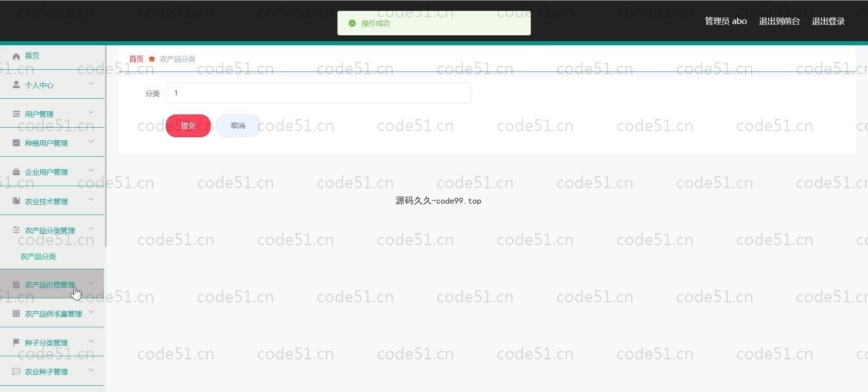Open the 个人中心 menu
Image resolution: width=868 pixels, height=392 pixels.
(x=52, y=85)
